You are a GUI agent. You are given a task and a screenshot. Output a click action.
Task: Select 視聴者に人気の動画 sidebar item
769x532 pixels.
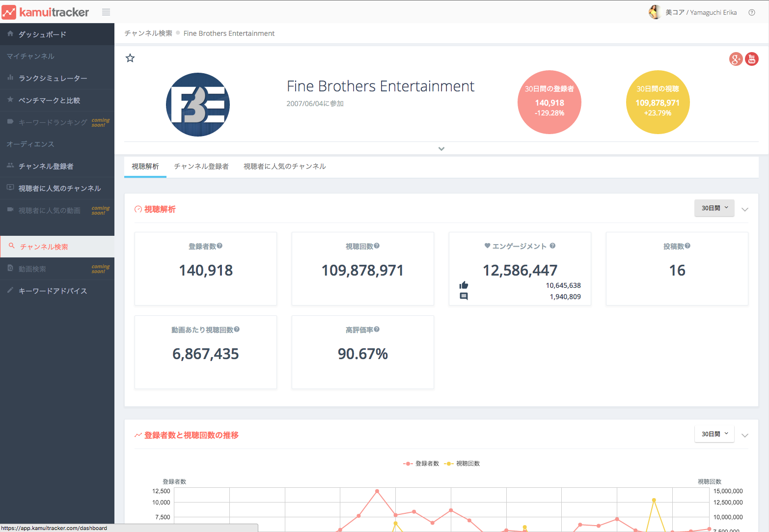(x=57, y=210)
